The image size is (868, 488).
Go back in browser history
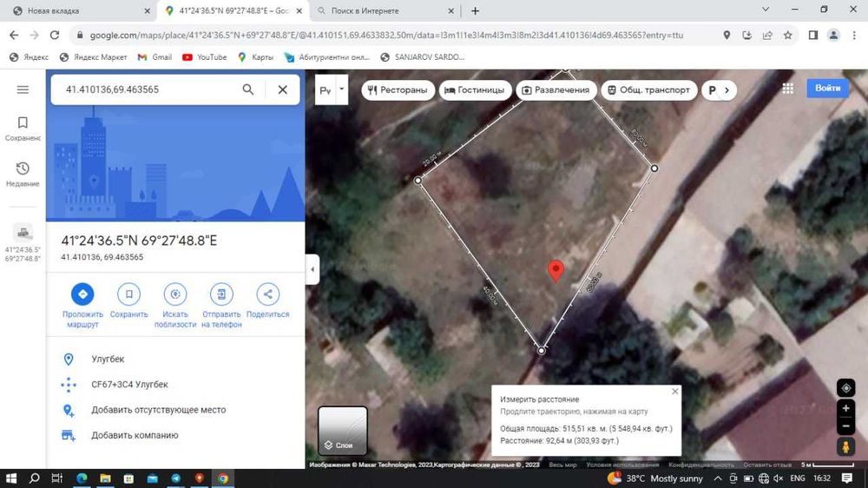[x=14, y=35]
